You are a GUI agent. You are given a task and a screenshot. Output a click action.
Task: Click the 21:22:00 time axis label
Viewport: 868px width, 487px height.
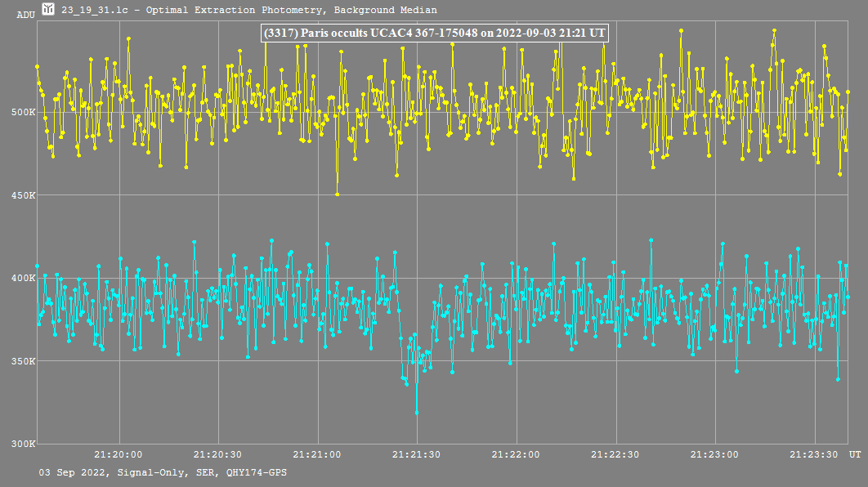tap(517, 454)
